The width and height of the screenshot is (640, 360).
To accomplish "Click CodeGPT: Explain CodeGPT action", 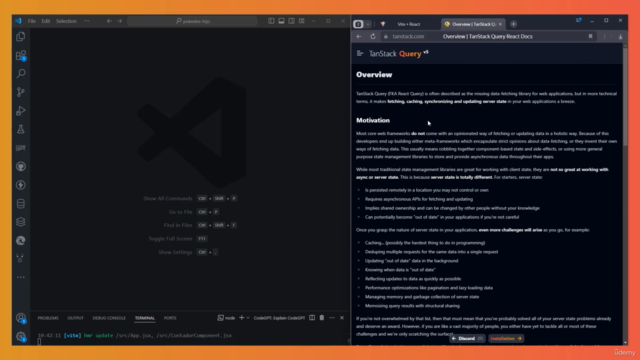I will click(x=279, y=318).
